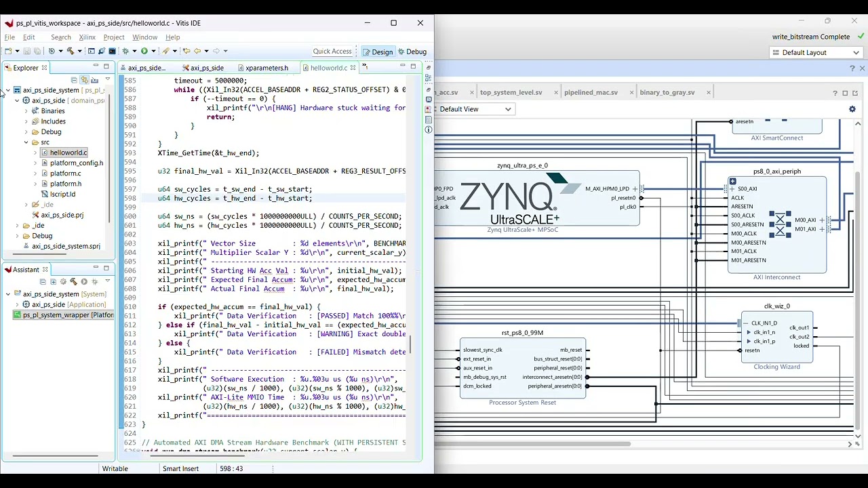The image size is (868, 488).
Task: Open the Default Layout dropdown in Vivado
Action: click(817, 53)
